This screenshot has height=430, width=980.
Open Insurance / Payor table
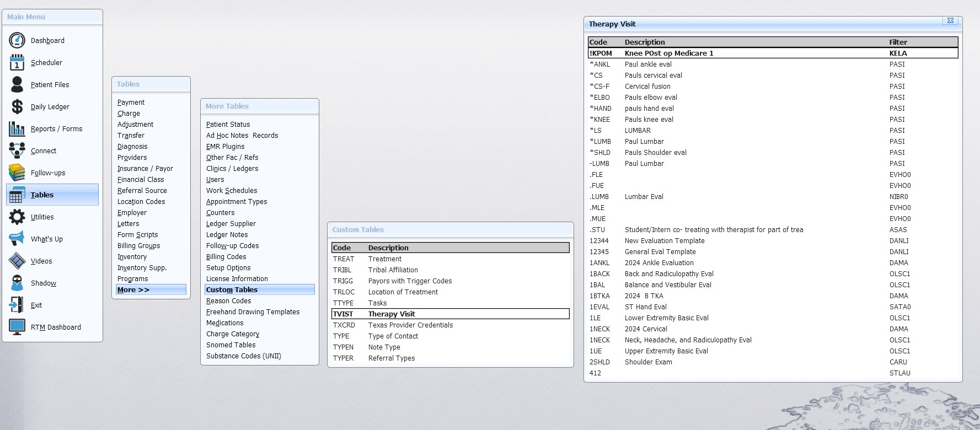pos(145,169)
